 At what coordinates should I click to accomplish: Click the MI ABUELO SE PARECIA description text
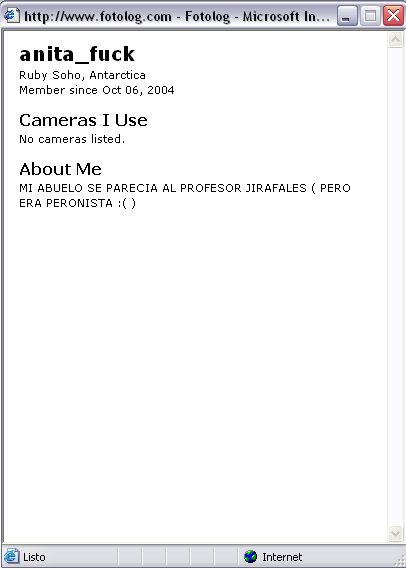point(185,196)
